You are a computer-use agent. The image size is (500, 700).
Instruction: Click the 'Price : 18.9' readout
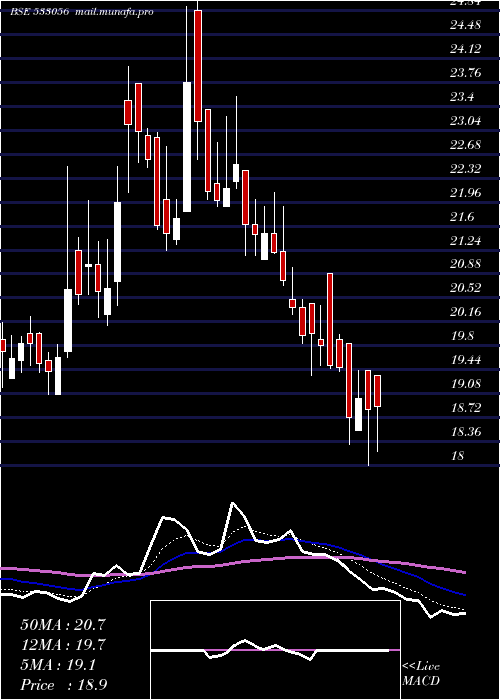(64, 685)
